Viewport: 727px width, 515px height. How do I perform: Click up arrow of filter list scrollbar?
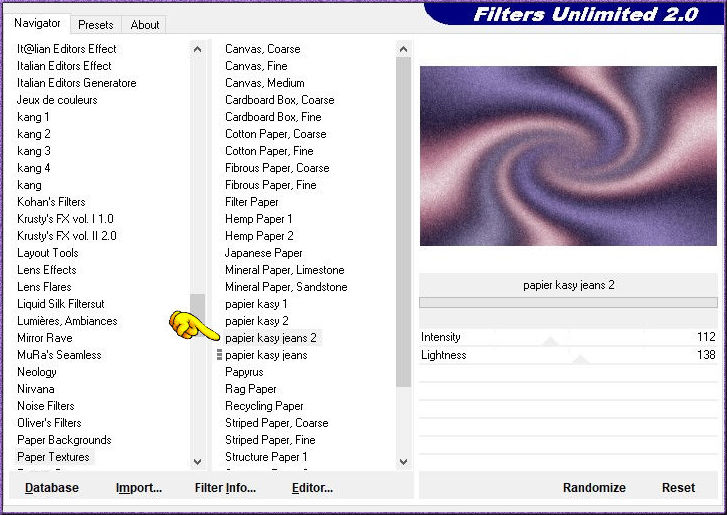point(403,49)
